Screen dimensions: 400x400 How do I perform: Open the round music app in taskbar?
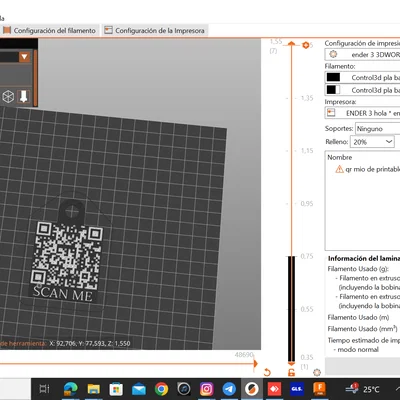[x=184, y=389]
